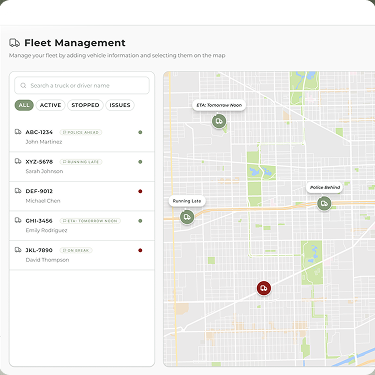Viewport: 375px width, 375px height.
Task: Click truck icon for JKL-7890
Action: click(x=18, y=250)
